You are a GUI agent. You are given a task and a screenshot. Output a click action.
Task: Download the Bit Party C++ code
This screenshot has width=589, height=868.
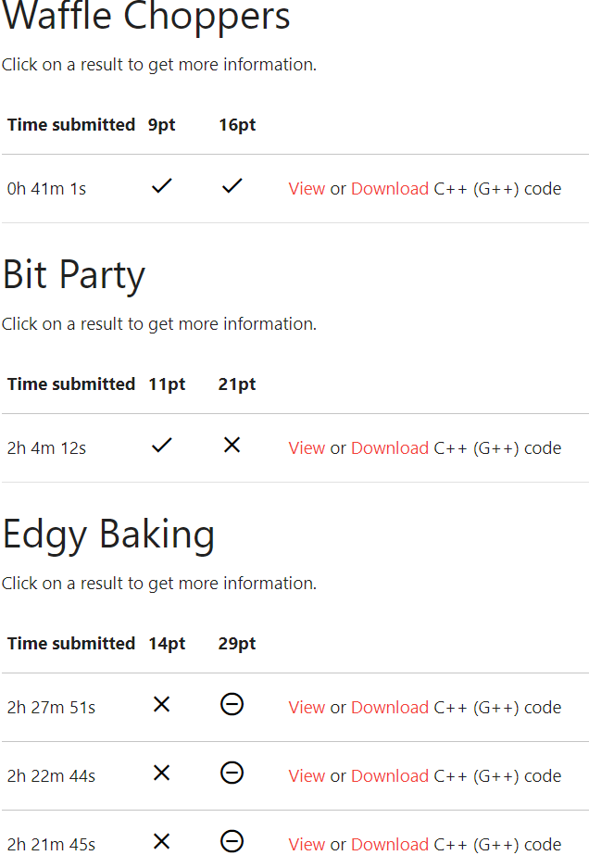pyautogui.click(x=390, y=447)
